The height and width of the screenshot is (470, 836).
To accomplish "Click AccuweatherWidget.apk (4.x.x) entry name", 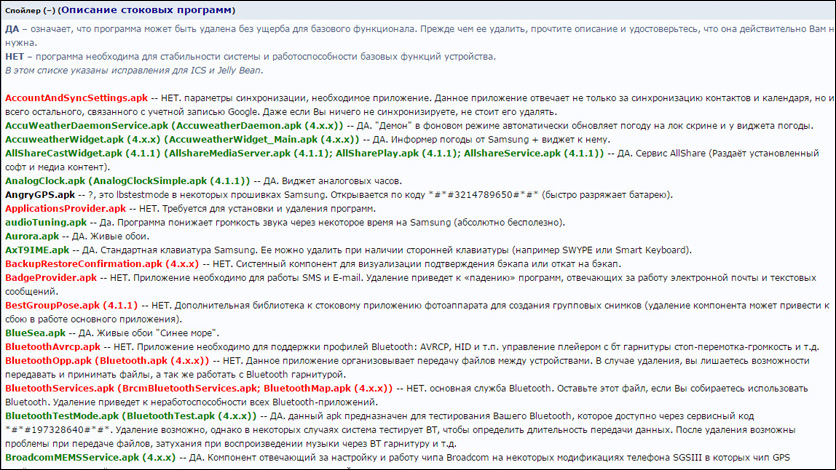I will (x=83, y=140).
